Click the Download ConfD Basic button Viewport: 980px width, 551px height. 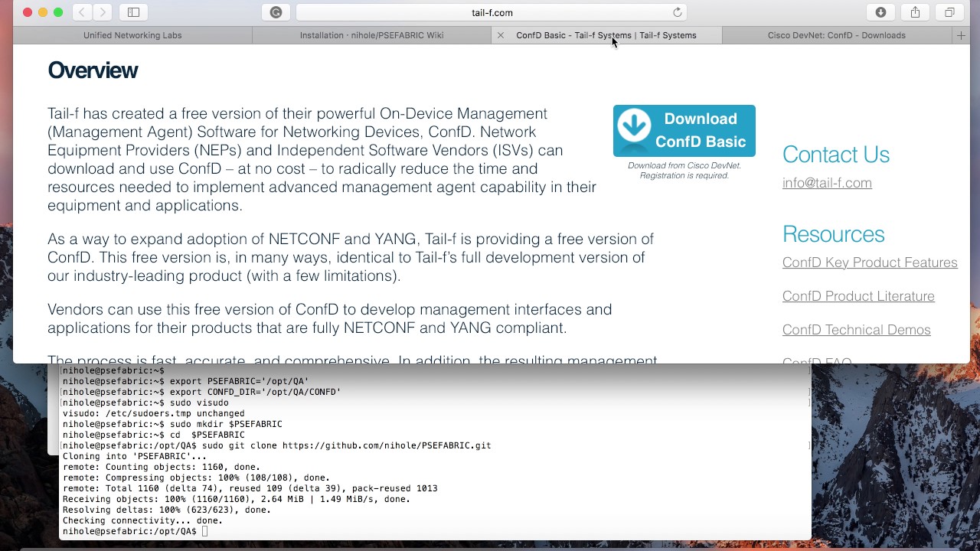click(x=684, y=131)
